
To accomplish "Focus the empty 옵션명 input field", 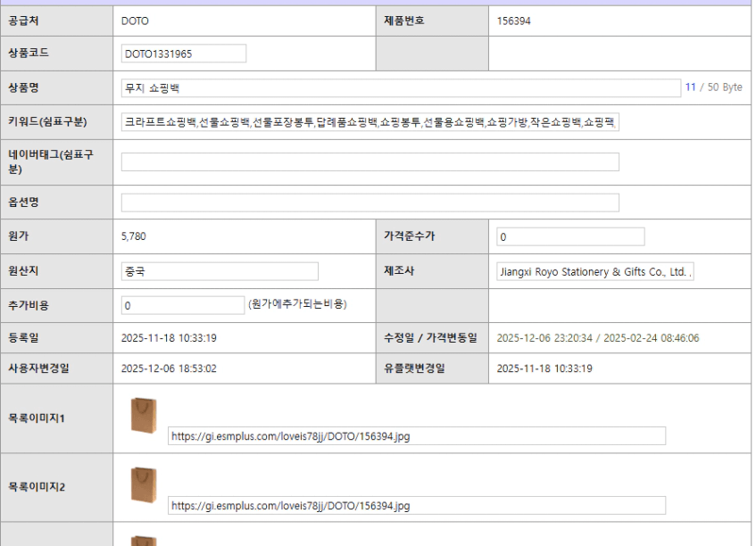I will pyautogui.click(x=370, y=203).
